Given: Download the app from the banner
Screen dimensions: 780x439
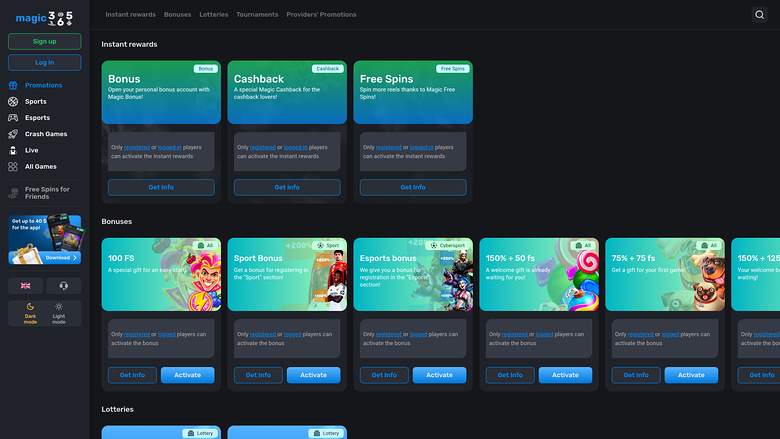Looking at the screenshot, I should pos(61,258).
